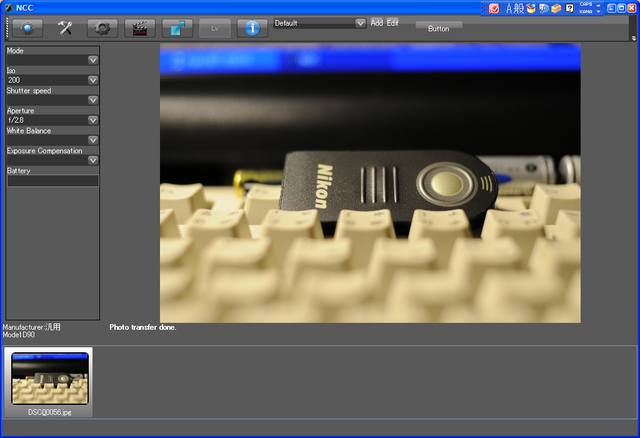
Task: Click the language bar help question icon
Action: coord(569,8)
